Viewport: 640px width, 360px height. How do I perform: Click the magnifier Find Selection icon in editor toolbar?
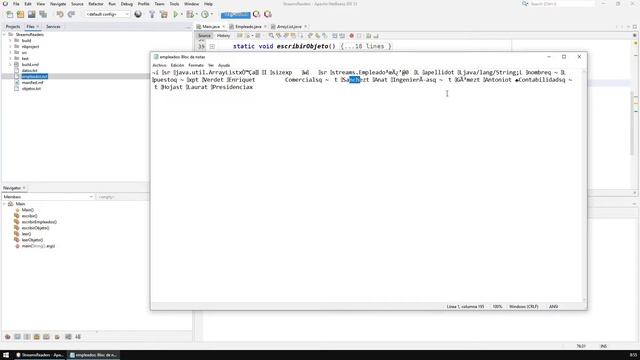[x=271, y=36]
